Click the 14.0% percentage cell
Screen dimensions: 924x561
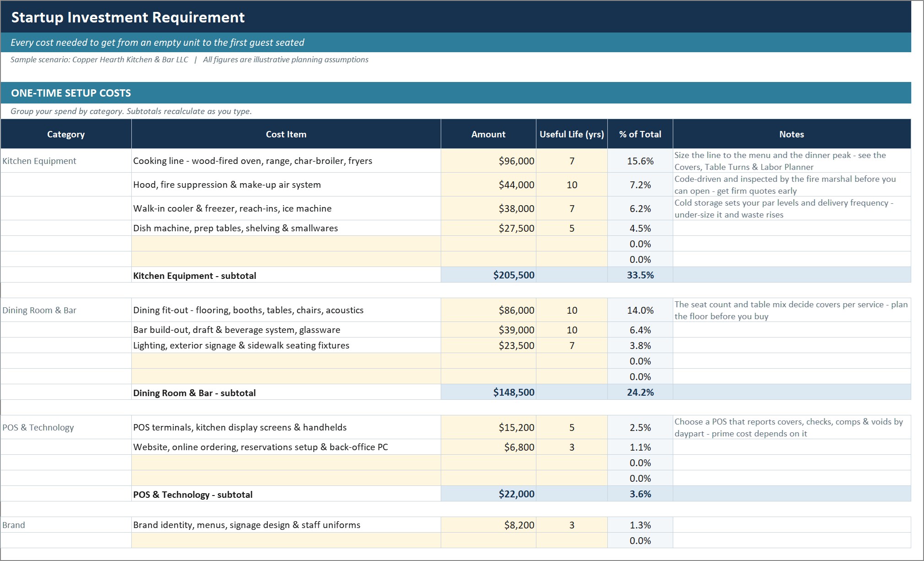click(x=640, y=310)
